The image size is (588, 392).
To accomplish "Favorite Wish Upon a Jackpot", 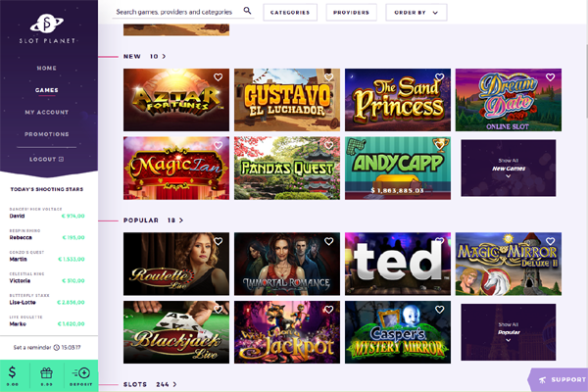I will pos(328,310).
